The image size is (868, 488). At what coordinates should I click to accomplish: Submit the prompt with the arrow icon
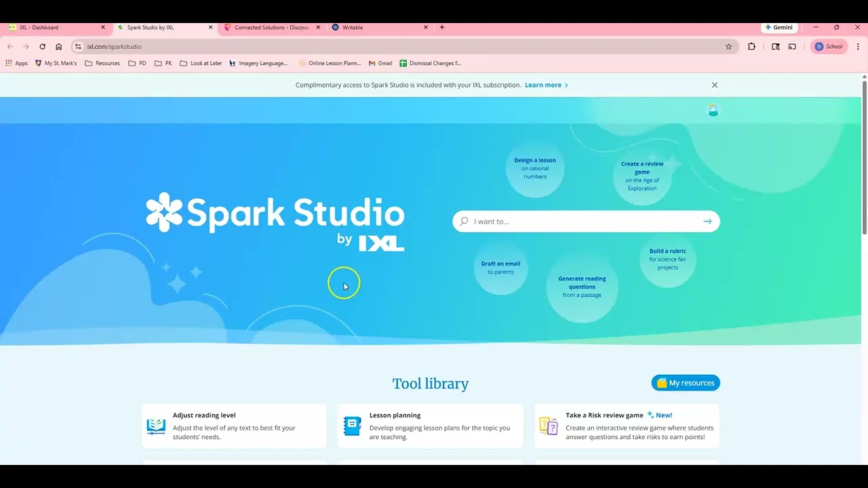(707, 222)
